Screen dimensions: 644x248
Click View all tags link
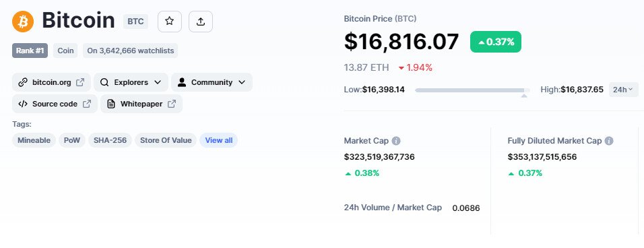pyautogui.click(x=219, y=140)
